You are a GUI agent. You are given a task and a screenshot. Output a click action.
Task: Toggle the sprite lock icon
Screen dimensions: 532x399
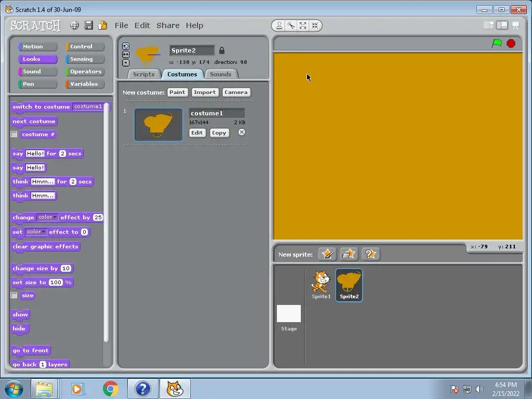click(x=221, y=50)
